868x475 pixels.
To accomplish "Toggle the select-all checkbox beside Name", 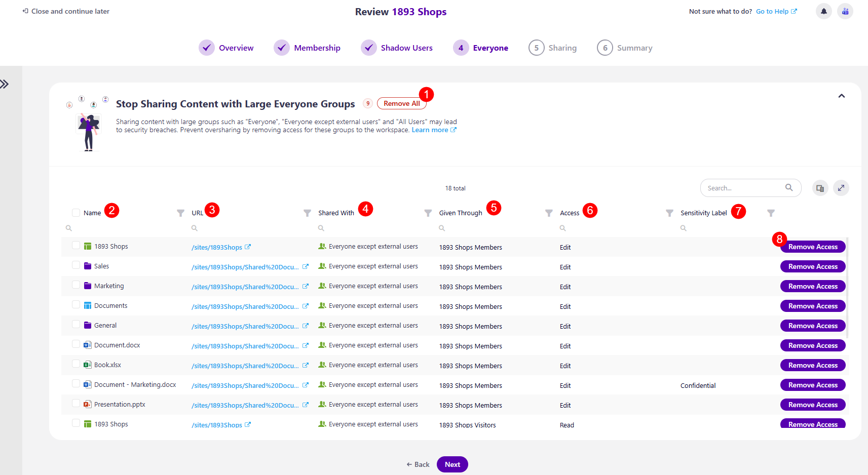I will [76, 213].
